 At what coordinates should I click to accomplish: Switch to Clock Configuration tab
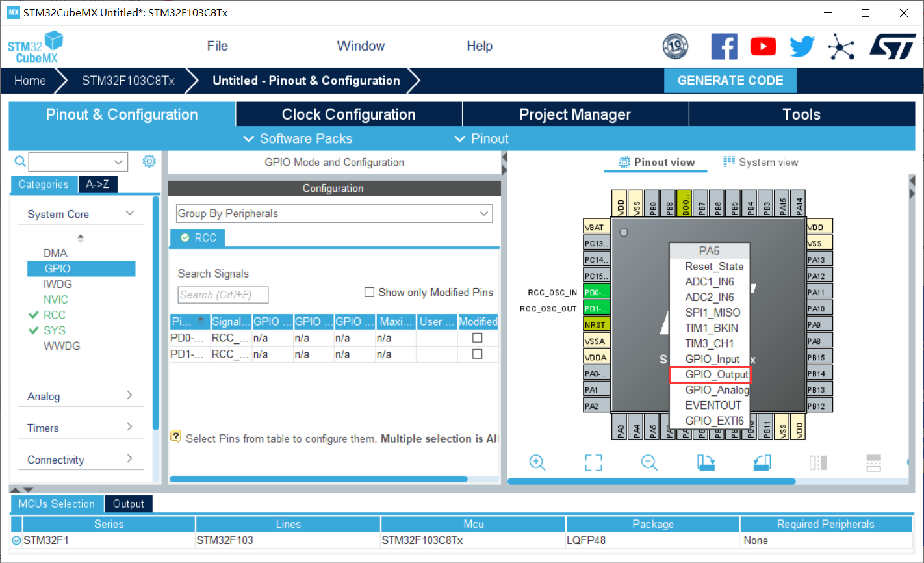click(348, 114)
